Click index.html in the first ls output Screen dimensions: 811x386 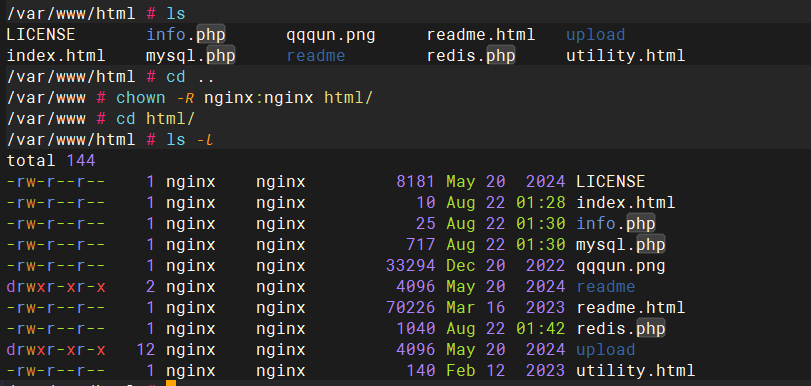[56, 55]
